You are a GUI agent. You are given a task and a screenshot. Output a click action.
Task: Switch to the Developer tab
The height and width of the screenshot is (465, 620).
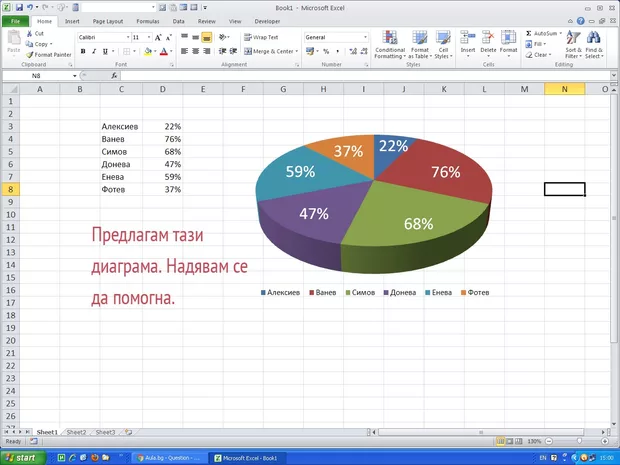267,21
